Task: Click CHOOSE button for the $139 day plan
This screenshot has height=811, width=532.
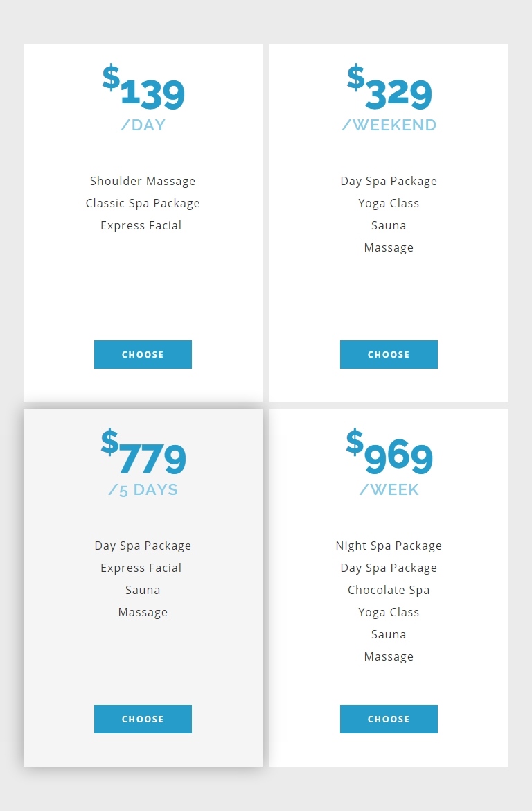Action: pyautogui.click(x=143, y=354)
